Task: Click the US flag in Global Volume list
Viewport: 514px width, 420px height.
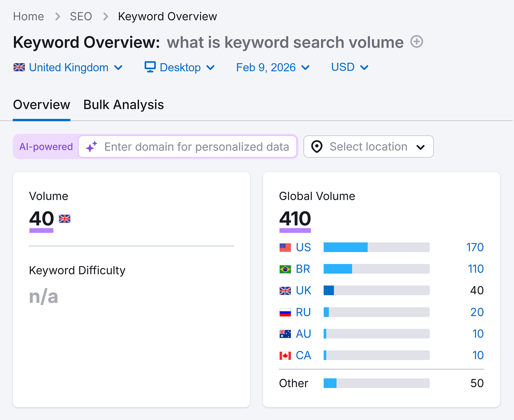Action: [x=284, y=247]
